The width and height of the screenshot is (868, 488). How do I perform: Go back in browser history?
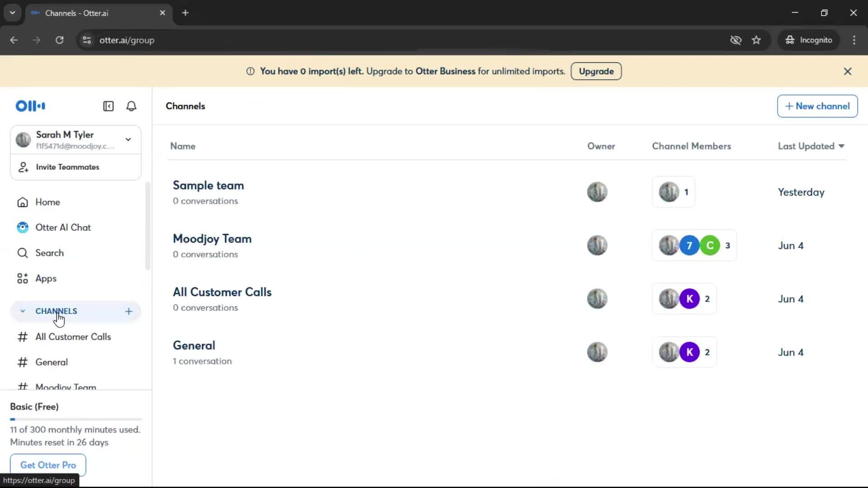click(x=14, y=40)
